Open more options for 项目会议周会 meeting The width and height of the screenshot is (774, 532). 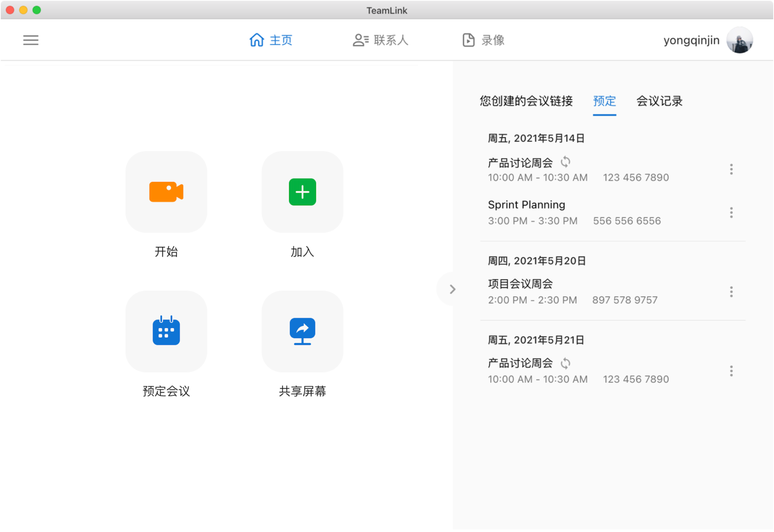[x=731, y=292]
